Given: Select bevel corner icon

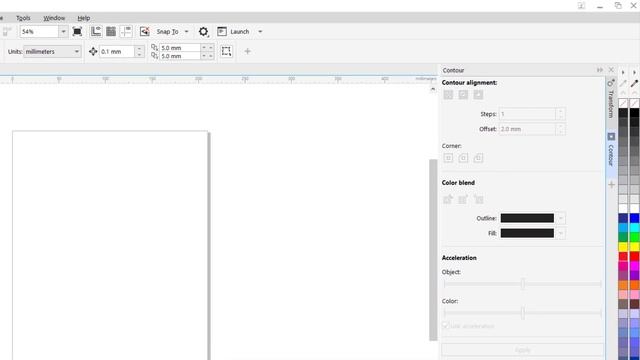Looking at the screenshot, I should [478, 158].
